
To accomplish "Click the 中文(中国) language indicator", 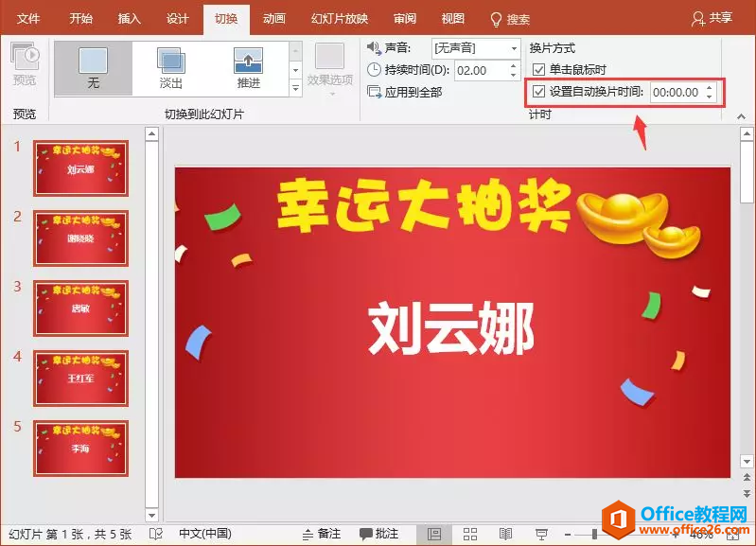I will click(205, 534).
